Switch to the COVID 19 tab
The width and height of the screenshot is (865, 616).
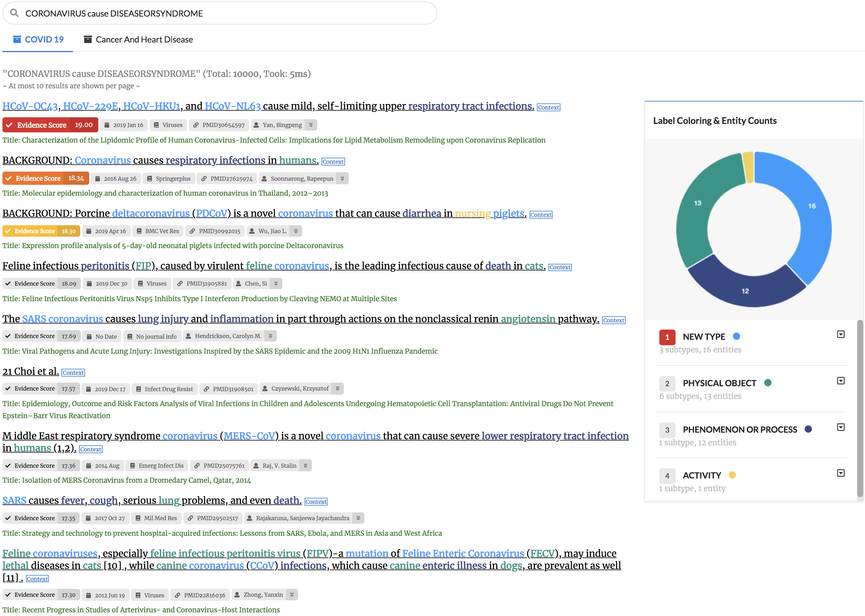pyautogui.click(x=38, y=39)
